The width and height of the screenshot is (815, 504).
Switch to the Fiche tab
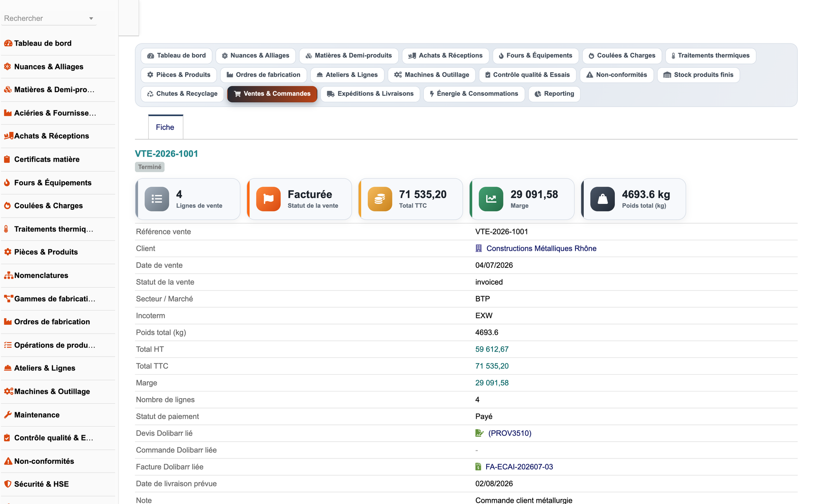[x=165, y=127]
